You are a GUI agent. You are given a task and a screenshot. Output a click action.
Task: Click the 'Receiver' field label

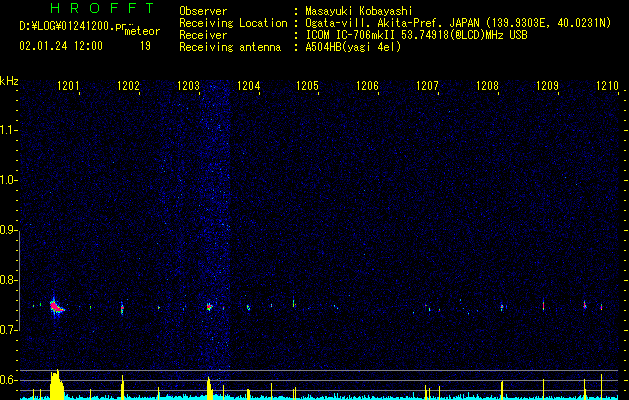(x=203, y=35)
